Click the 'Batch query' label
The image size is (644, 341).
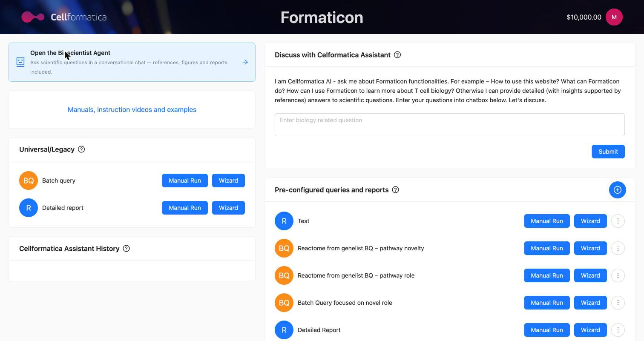pyautogui.click(x=59, y=181)
